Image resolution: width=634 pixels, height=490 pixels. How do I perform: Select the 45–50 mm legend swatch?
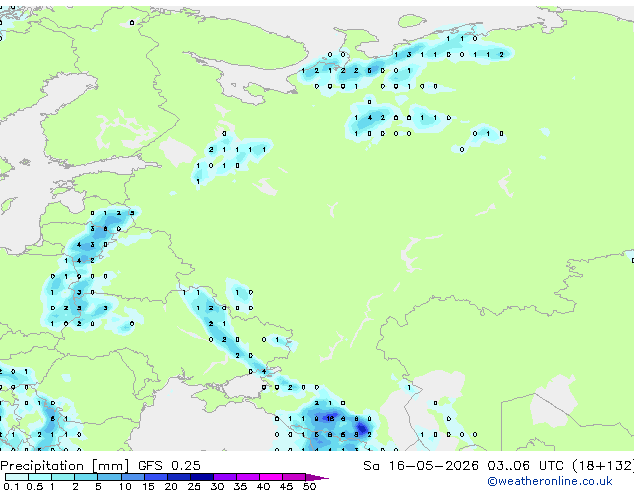point(294,477)
